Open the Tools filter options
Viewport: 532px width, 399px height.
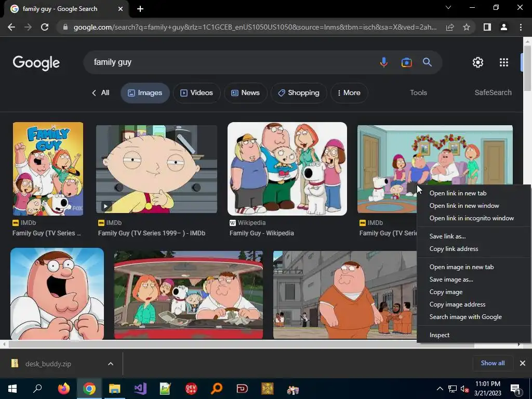(418, 92)
